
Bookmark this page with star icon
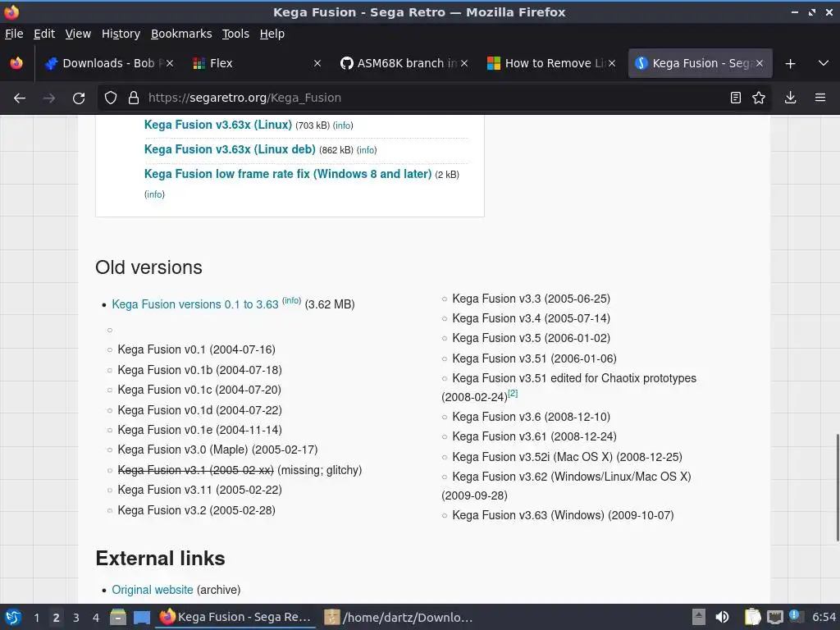tap(759, 98)
